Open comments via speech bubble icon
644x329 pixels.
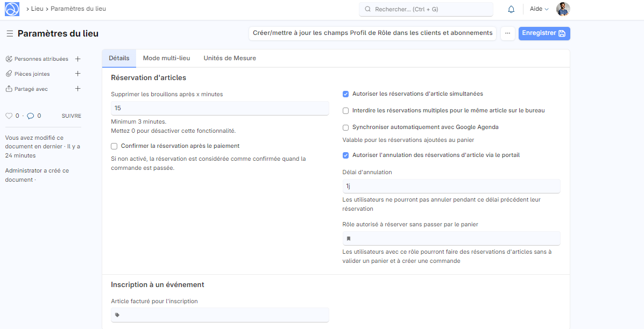click(x=31, y=116)
